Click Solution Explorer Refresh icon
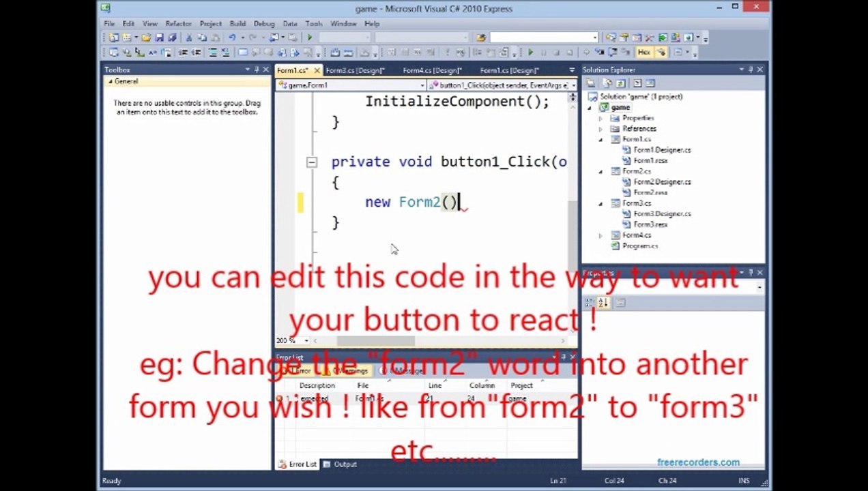 [620, 83]
